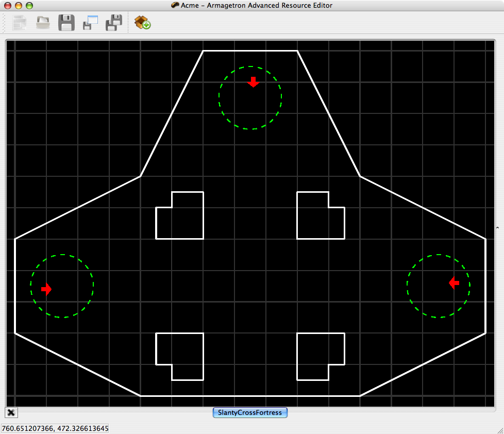Click the window resize grip in corner
Viewport: 504px width, 434px height.
499,429
